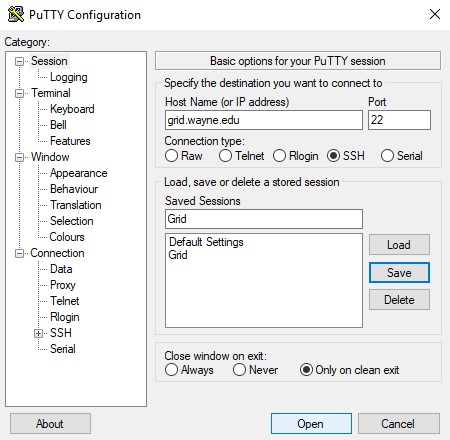Collapse the Terminal category node
Image resolution: width=450 pixels, height=440 pixels.
point(20,93)
